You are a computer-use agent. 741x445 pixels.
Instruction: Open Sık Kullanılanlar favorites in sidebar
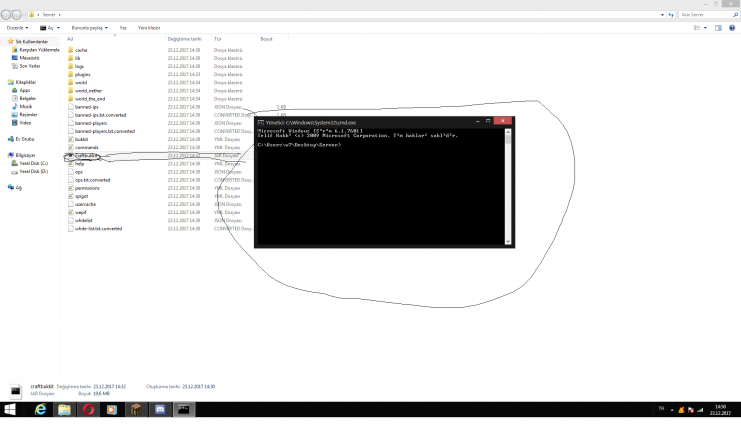coord(31,42)
